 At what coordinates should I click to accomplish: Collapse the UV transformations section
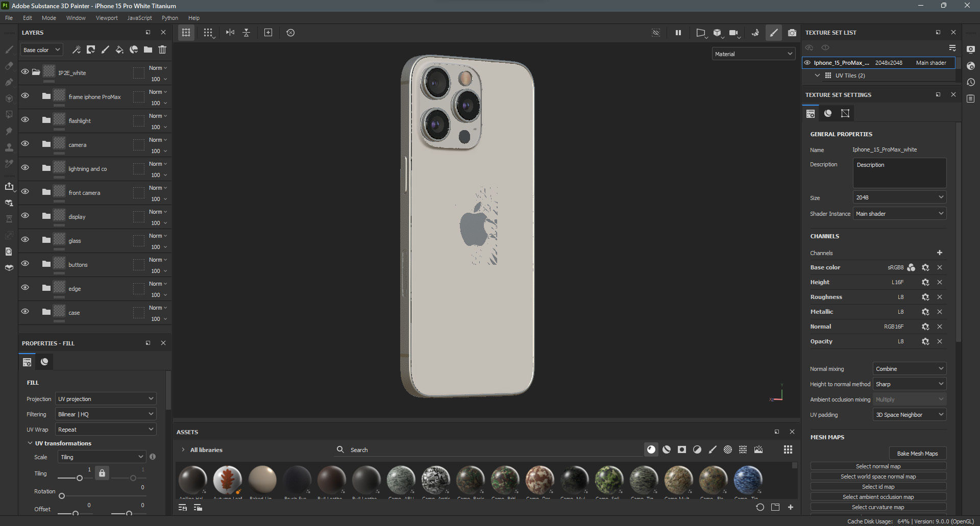[x=30, y=443]
